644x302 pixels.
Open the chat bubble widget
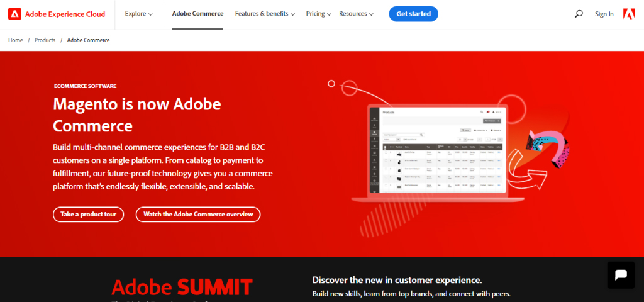pyautogui.click(x=620, y=275)
